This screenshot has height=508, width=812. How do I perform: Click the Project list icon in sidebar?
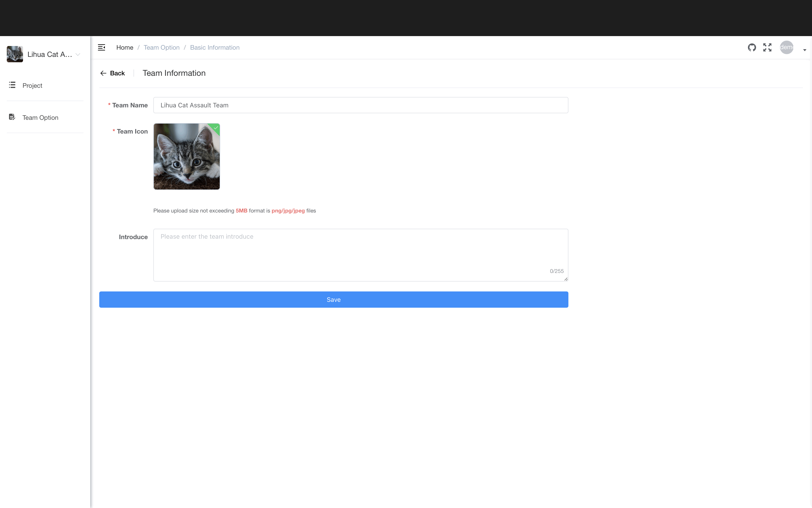tap(12, 85)
